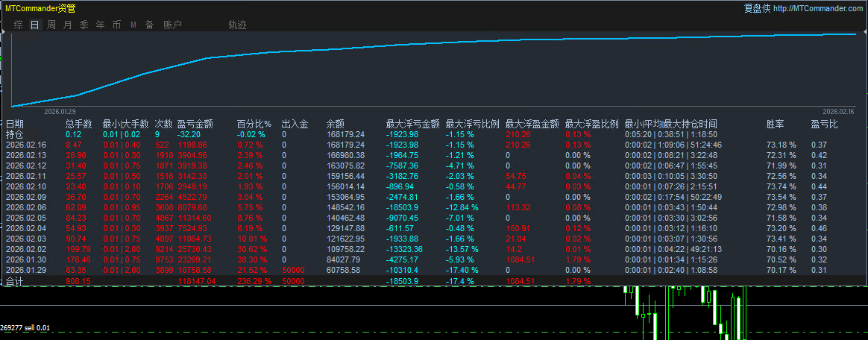Select the 2026.01.30 date row
Image resolution: width=868 pixels, height=340 pixels.
click(x=26, y=260)
